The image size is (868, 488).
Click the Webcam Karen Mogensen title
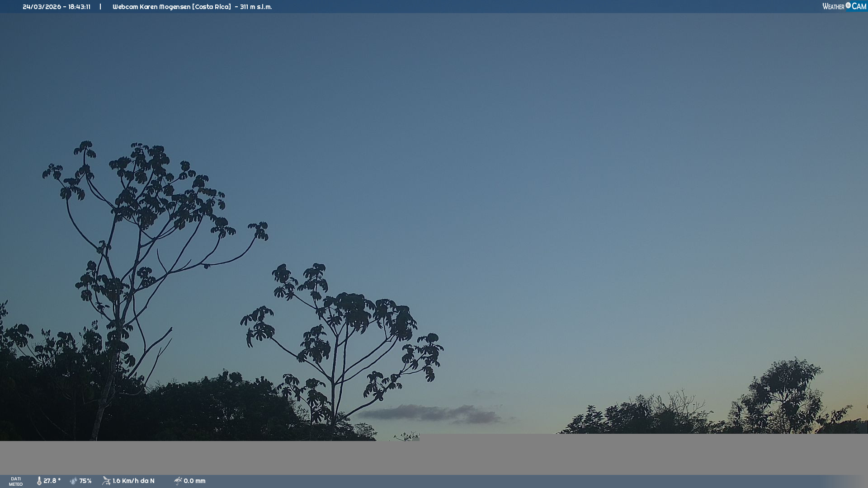click(x=151, y=7)
